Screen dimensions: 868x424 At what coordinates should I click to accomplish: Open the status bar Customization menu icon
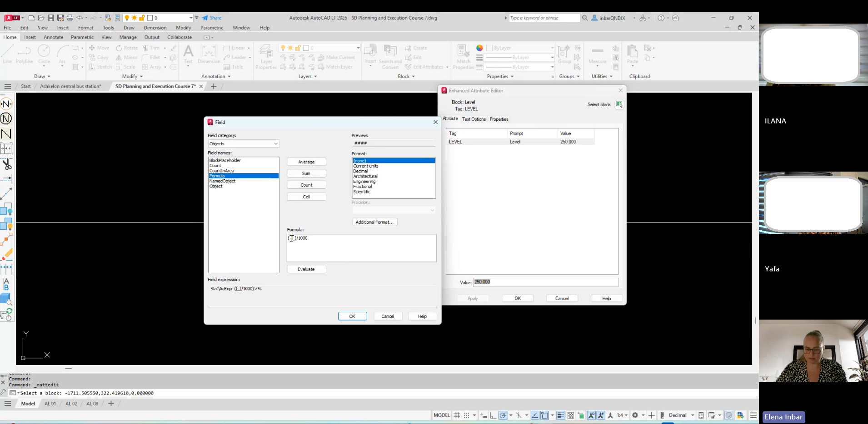753,415
